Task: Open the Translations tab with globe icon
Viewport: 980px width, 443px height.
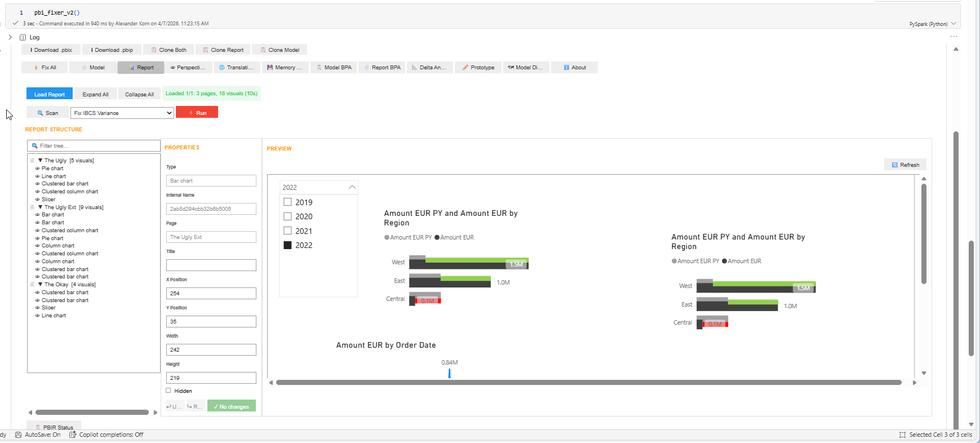Action: click(237, 67)
